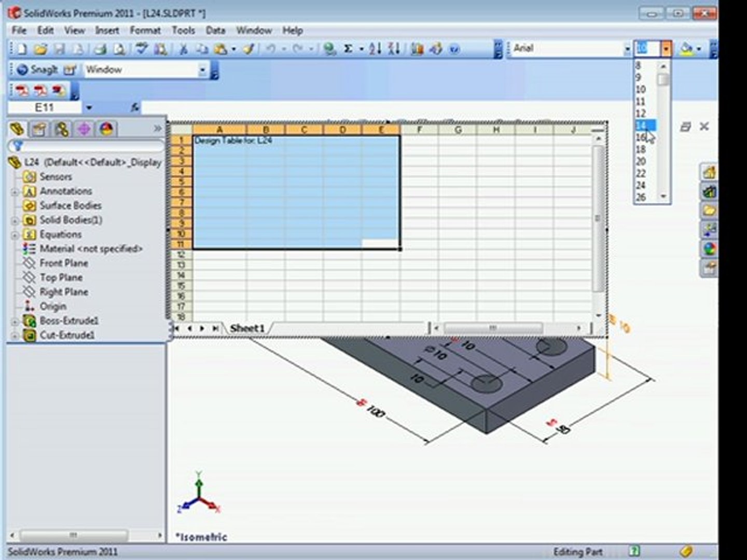
Task: Click the Open folder icon
Action: 41,49
